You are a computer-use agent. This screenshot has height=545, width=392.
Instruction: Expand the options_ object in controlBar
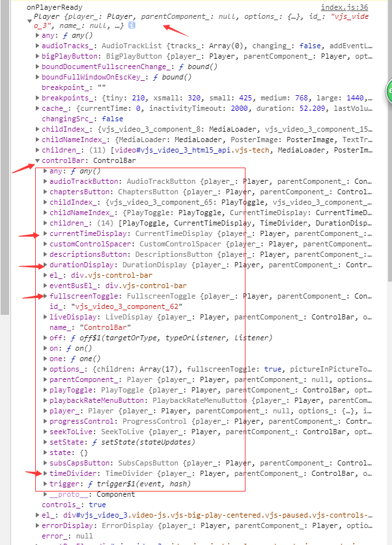[45, 369]
